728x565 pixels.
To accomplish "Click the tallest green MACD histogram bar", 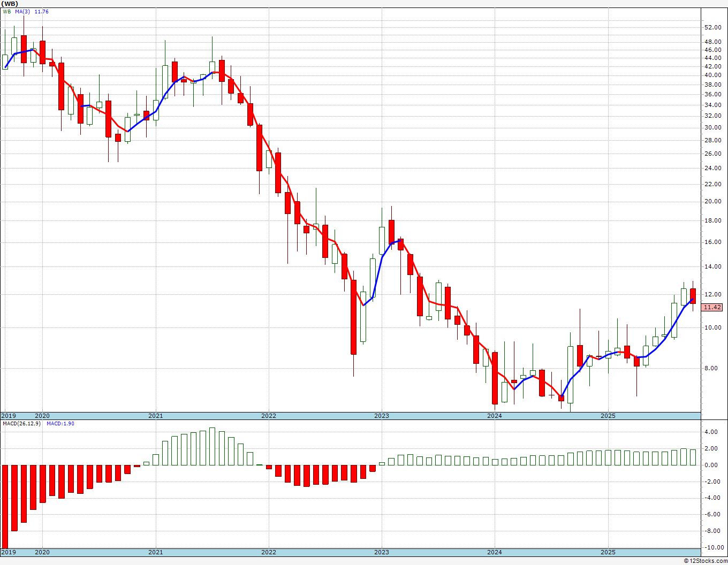I will pos(212,446).
